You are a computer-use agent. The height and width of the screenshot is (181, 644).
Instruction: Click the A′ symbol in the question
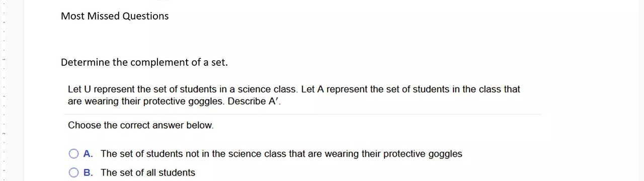pyautogui.click(x=274, y=101)
